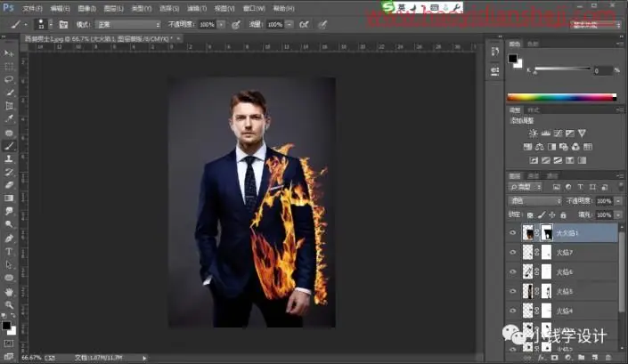This screenshot has width=628, height=364.
Task: Toggle lock transparent pixels
Action: click(x=530, y=215)
